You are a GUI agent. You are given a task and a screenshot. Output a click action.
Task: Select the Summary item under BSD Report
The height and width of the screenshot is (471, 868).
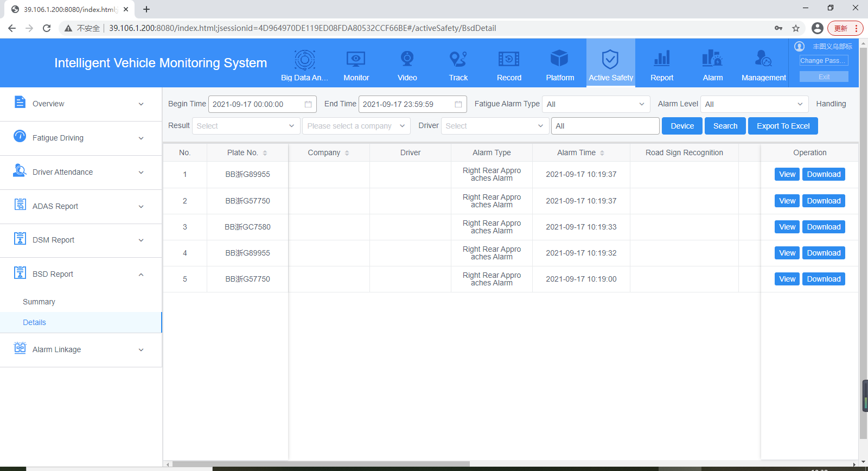[x=39, y=302]
